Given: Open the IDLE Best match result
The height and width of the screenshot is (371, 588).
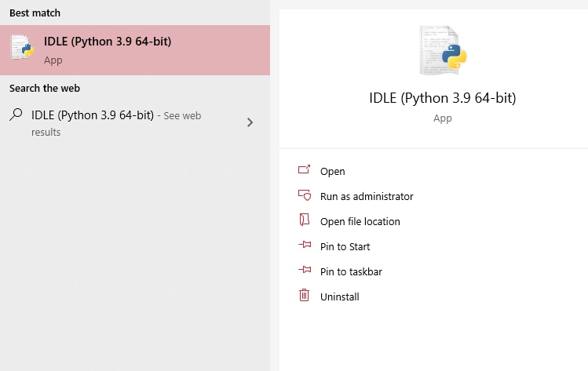Looking at the screenshot, I should [x=134, y=50].
